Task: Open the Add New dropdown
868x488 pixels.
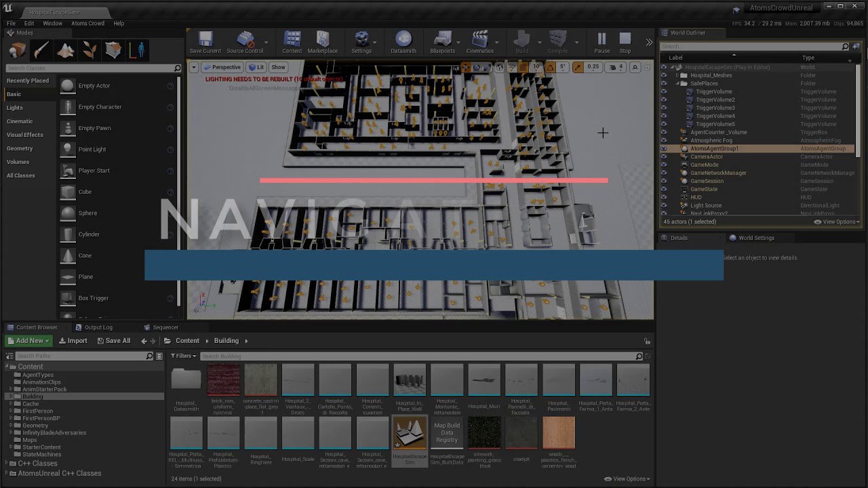Action: coord(28,341)
